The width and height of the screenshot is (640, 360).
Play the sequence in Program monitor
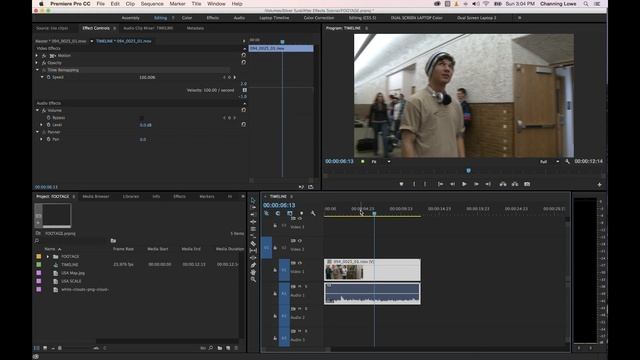(x=464, y=184)
